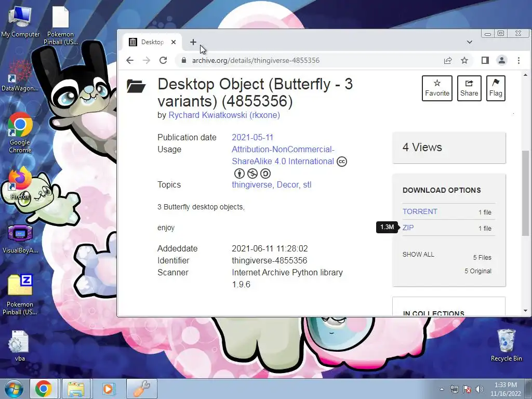Image resolution: width=532 pixels, height=399 pixels.
Task: Select the Desktop browser tab
Action: [x=152, y=42]
